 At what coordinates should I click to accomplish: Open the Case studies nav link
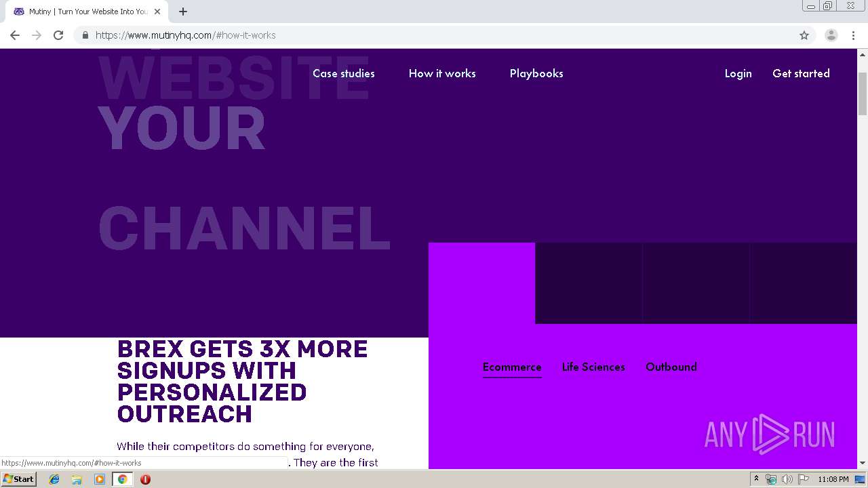pyautogui.click(x=344, y=73)
